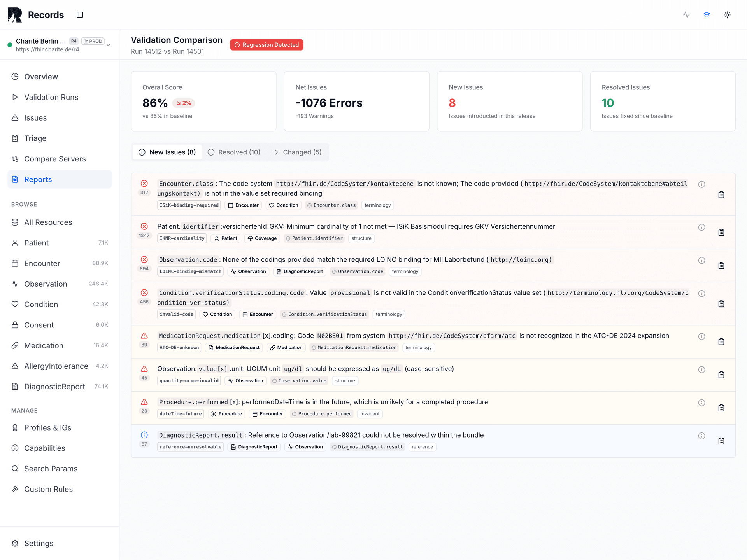
Task: Click the Regression Detected badge
Action: click(267, 45)
